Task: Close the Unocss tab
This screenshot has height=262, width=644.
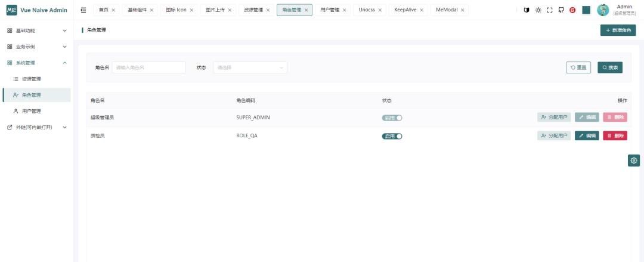Action: coord(380,10)
